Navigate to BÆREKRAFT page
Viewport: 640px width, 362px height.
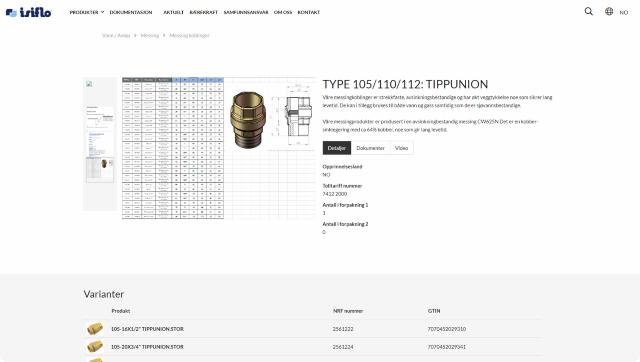204,12
